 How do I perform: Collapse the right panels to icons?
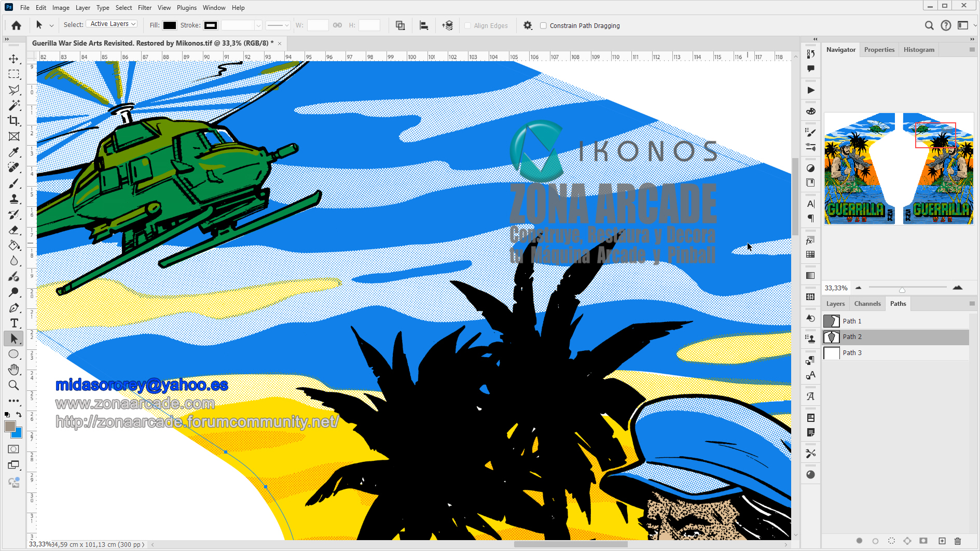(972, 39)
